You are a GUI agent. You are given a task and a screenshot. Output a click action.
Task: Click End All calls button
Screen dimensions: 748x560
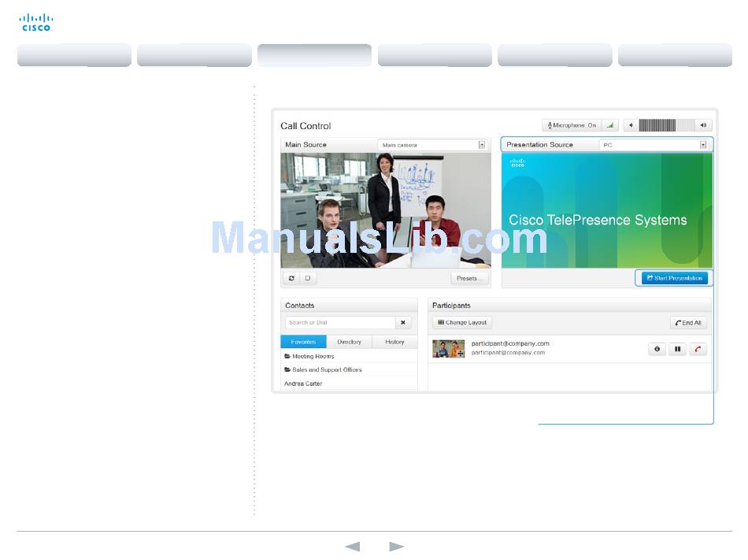click(688, 323)
